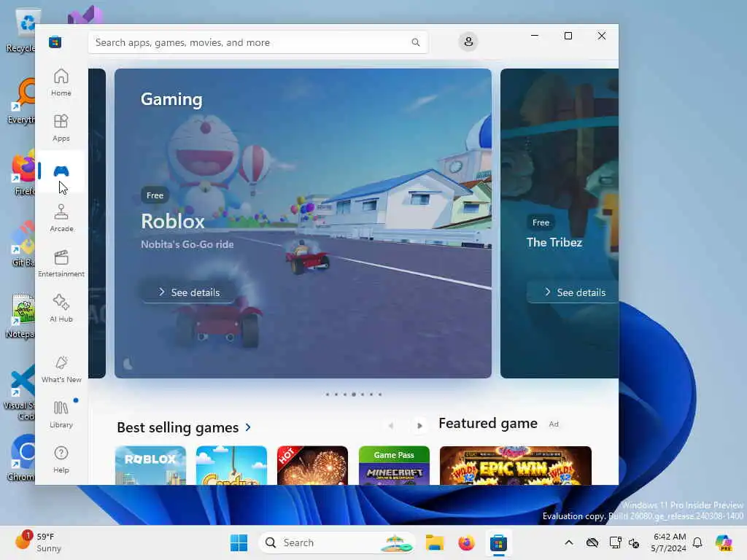Click the Microsoft Store taskbar icon
747x560 pixels.
(498, 542)
